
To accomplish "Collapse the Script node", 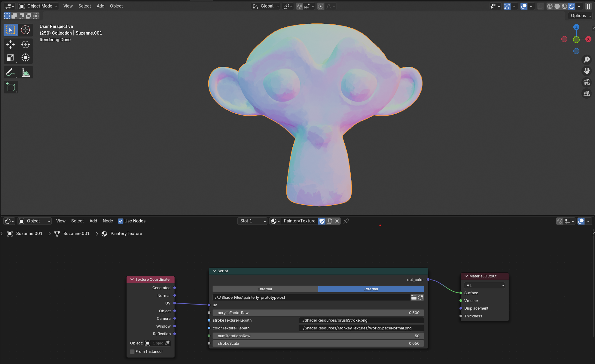I will pos(214,271).
